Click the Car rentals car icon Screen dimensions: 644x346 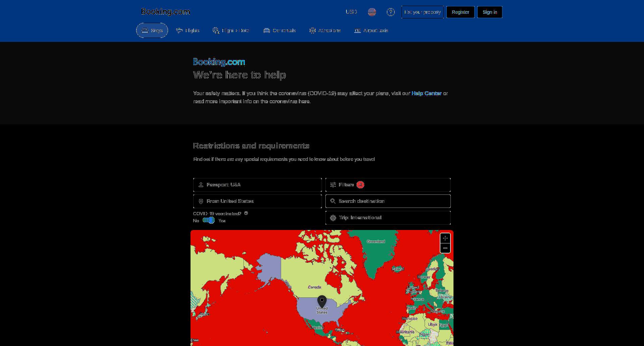267,31
